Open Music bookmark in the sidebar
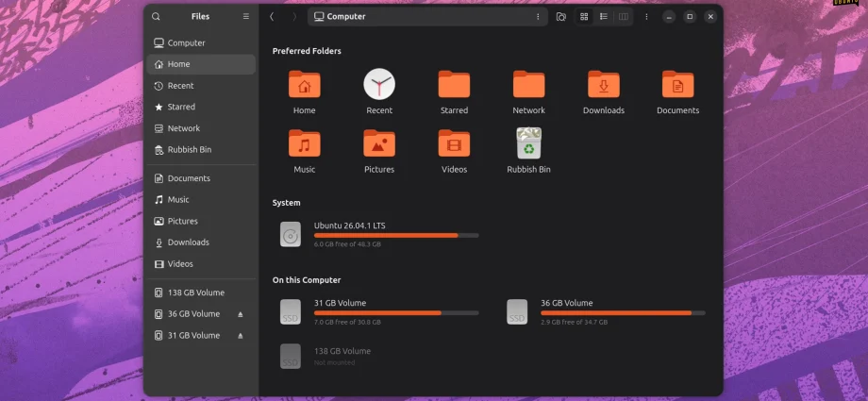 pos(201,199)
